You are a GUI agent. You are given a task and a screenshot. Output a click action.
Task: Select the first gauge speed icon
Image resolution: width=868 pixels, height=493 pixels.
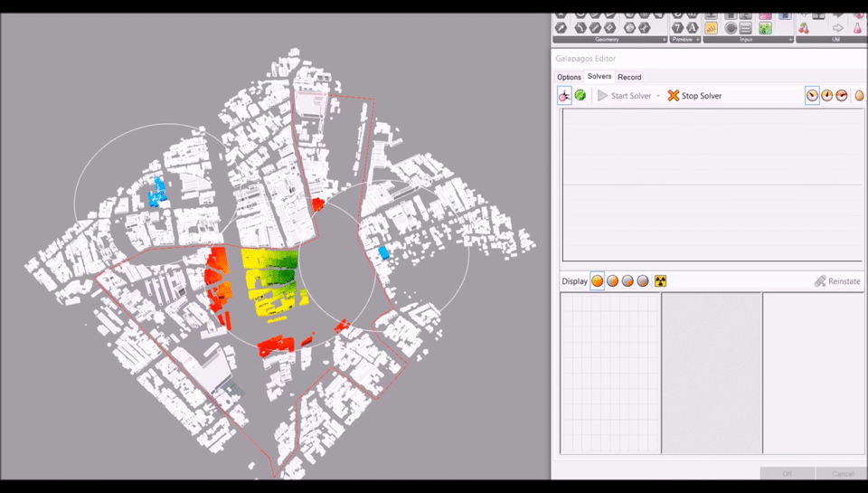(x=812, y=95)
